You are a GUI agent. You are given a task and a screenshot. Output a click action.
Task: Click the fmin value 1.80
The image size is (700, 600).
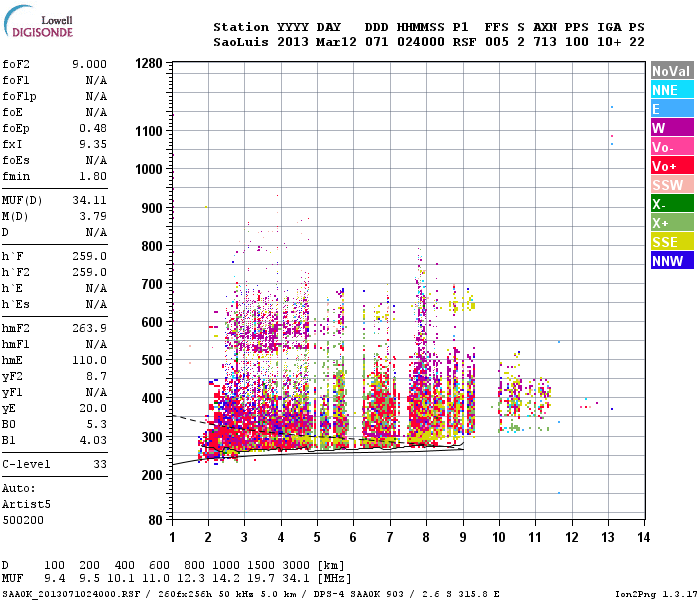[x=93, y=176]
